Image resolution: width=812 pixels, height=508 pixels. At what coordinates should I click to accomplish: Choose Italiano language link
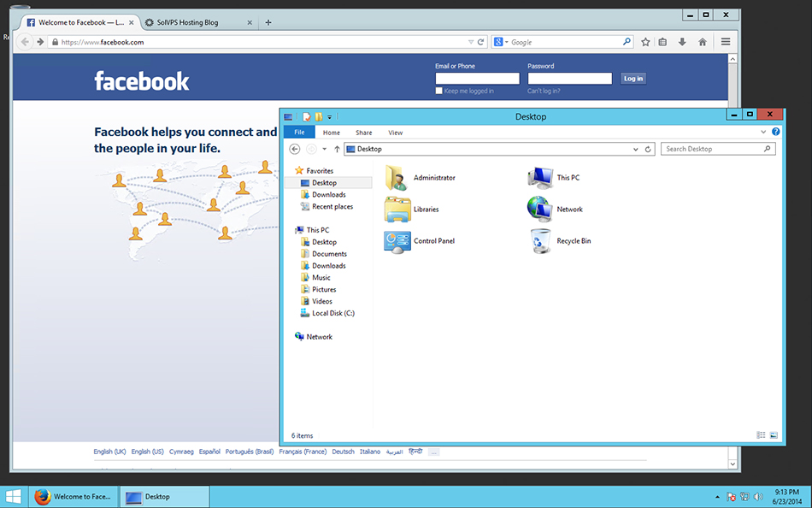[x=370, y=452]
